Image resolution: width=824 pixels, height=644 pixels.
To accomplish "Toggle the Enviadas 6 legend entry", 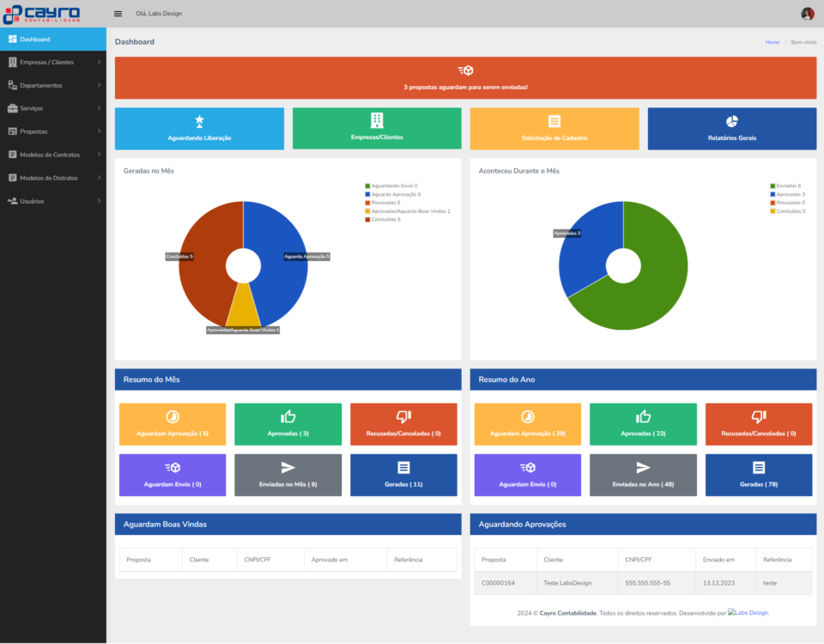I will click(787, 185).
